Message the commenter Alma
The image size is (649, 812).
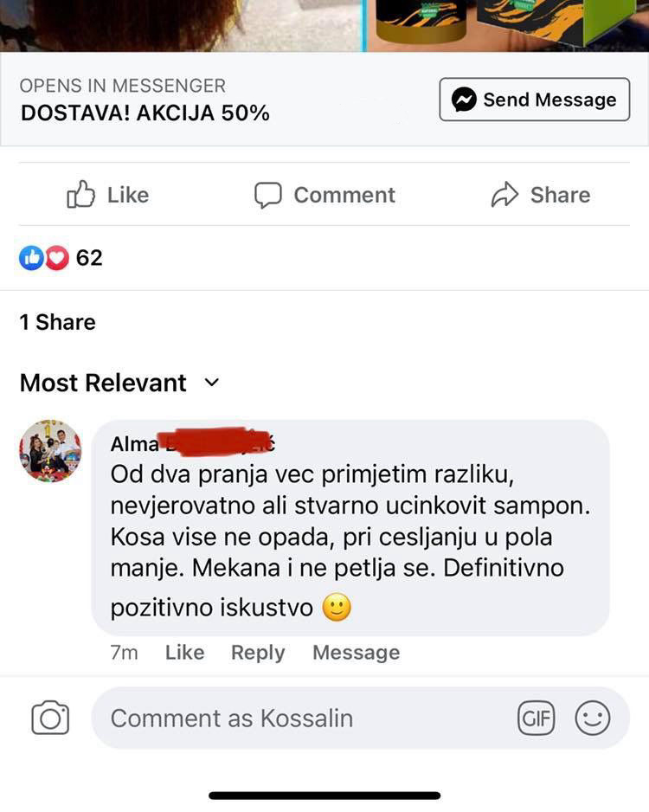[x=356, y=653]
